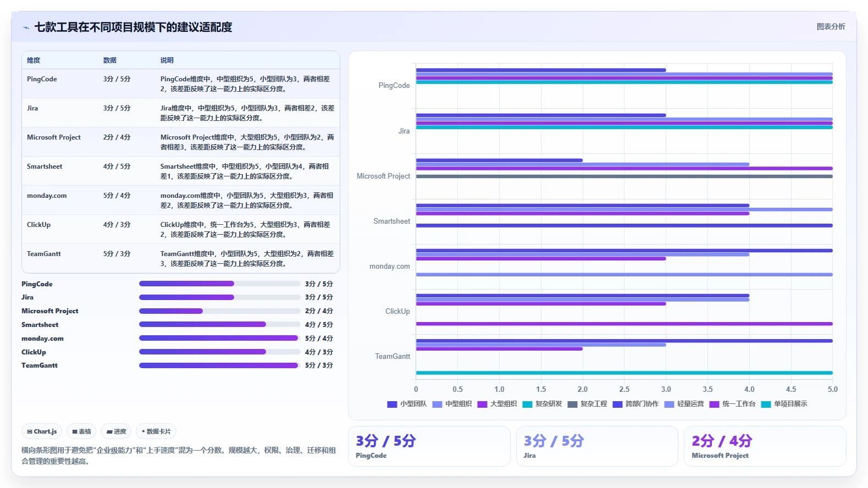Click the 5分 / 3分 cell in TeamGantt table row
Screen dimensions: 868x488
tap(117, 254)
